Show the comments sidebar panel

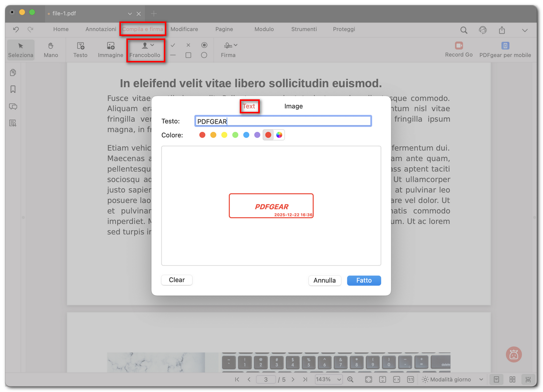pyautogui.click(x=13, y=106)
